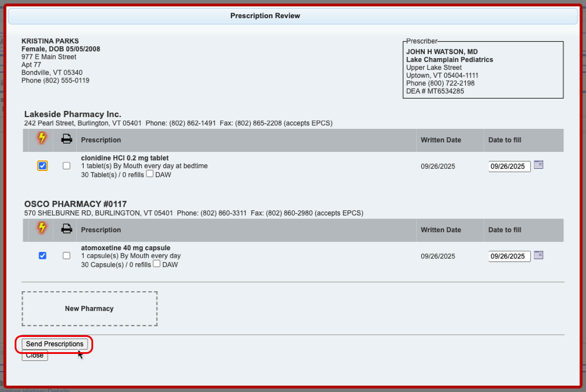This screenshot has width=586, height=392.
Task: Open calendar picker for clonidine fill date
Action: tap(539, 165)
